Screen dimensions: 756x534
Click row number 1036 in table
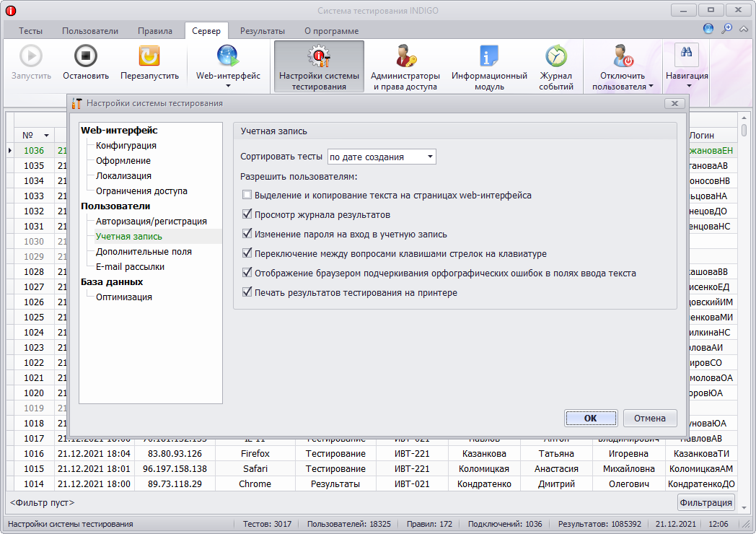(x=34, y=151)
